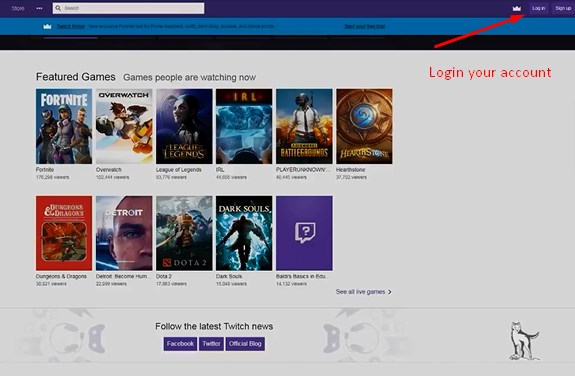Click the Dark Souls title text
The width and height of the screenshot is (575, 376).
point(229,277)
